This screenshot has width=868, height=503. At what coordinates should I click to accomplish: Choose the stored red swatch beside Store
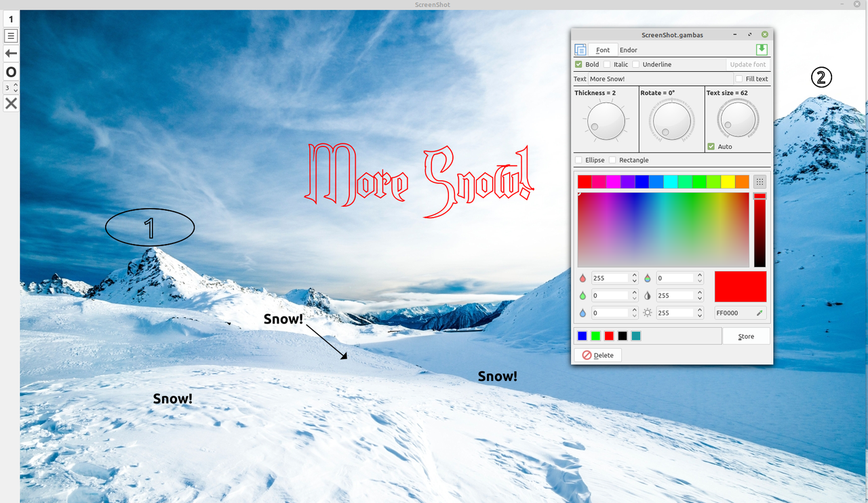[609, 336]
